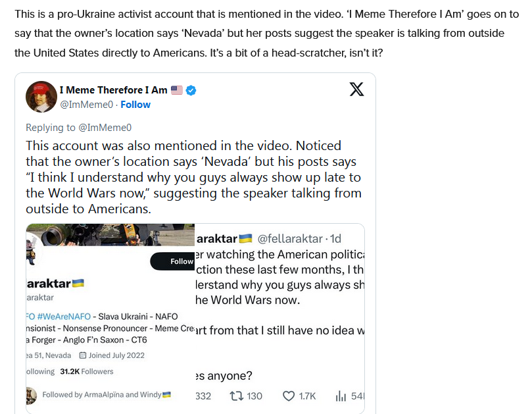Viewport: 532px width, 414px height.
Task: Click the I Meme Therefore I Am name
Action: (113, 90)
